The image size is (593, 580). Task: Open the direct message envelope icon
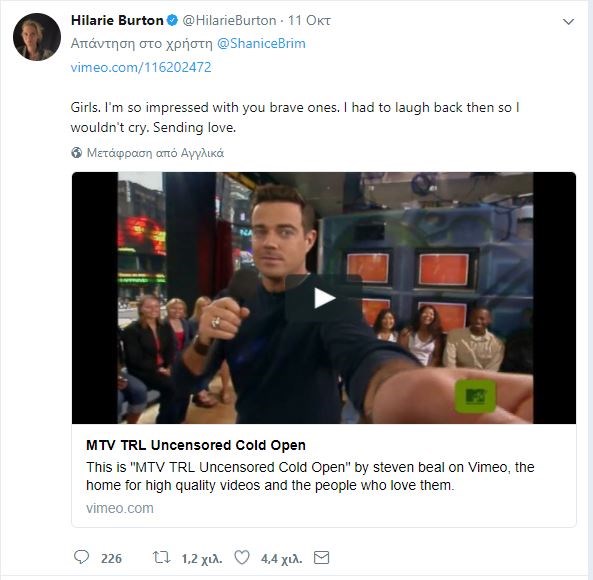pos(321,558)
